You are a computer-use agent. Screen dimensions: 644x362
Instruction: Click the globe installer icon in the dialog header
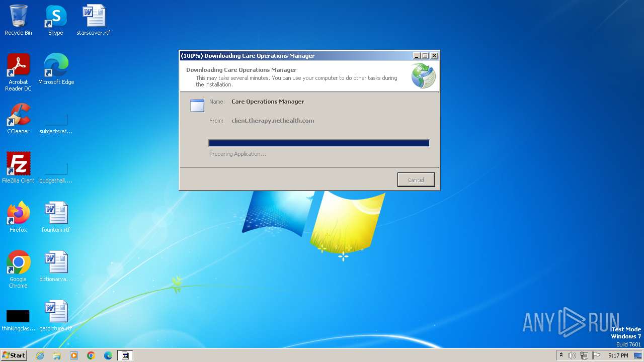pos(423,76)
